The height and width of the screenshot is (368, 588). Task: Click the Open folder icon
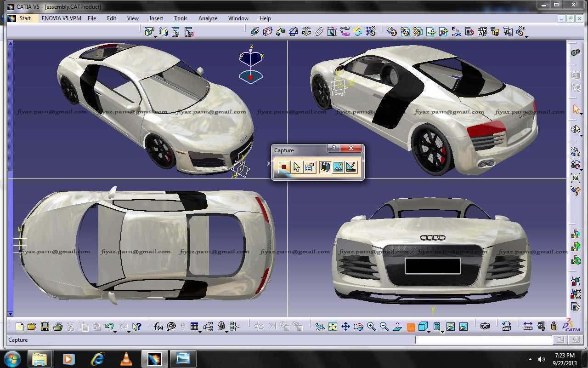pos(32,327)
